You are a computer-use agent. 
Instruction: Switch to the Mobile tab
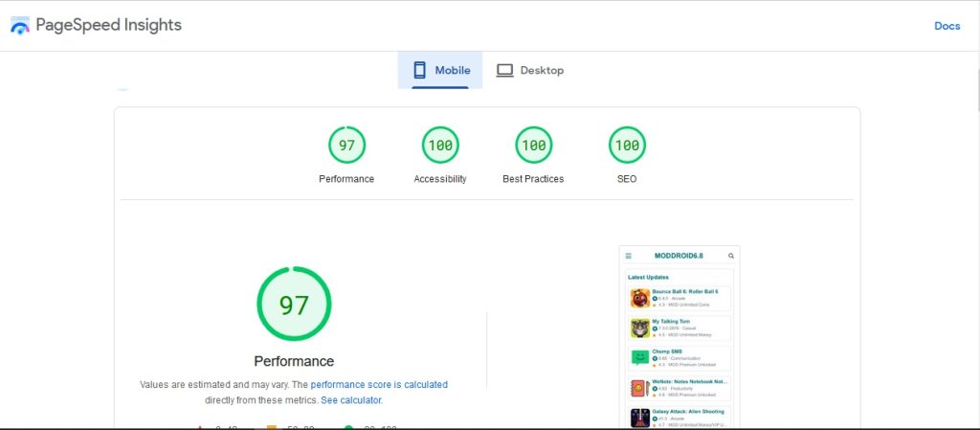coord(440,70)
